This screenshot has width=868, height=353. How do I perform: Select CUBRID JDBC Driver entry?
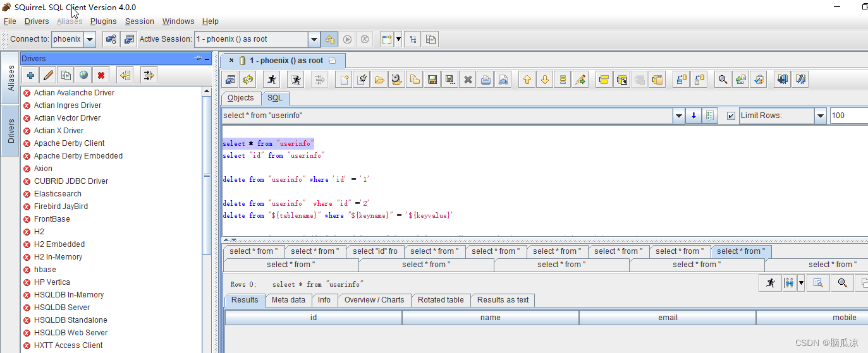71,181
